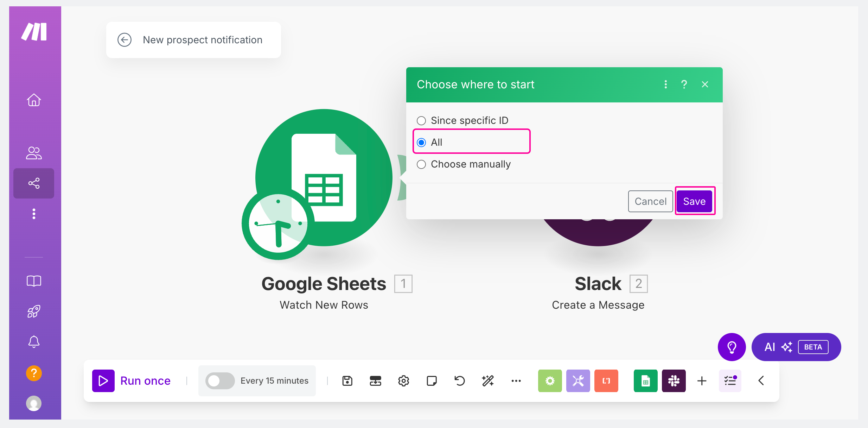Open the user profile avatar

[x=34, y=403]
